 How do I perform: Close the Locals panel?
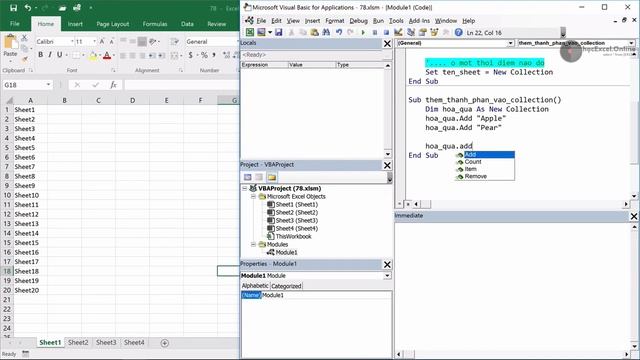(x=387, y=43)
